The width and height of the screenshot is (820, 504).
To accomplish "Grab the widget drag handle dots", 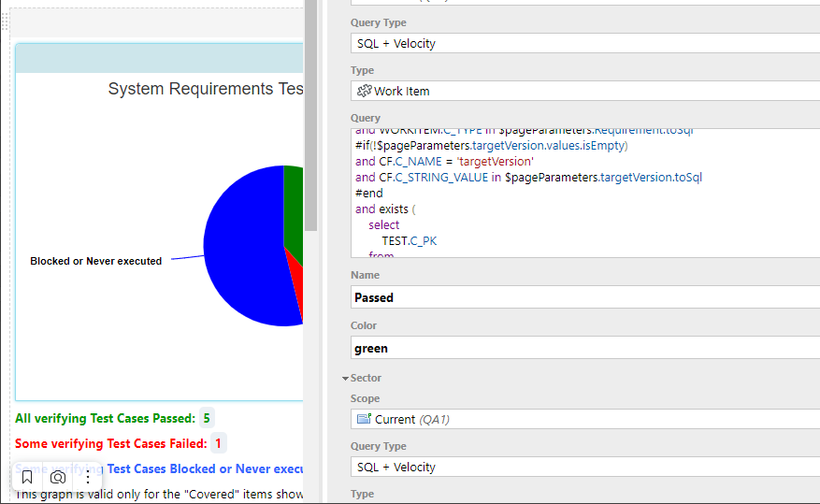I will point(5,22).
